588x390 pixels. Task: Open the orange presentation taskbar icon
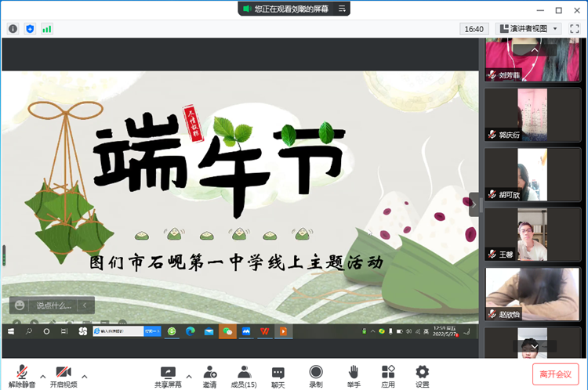click(283, 331)
